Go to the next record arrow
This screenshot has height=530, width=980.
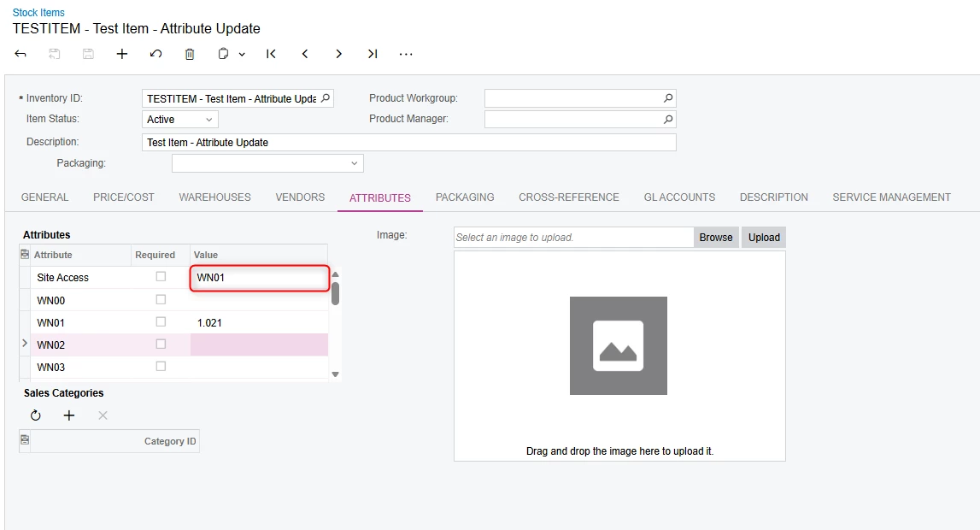[338, 54]
